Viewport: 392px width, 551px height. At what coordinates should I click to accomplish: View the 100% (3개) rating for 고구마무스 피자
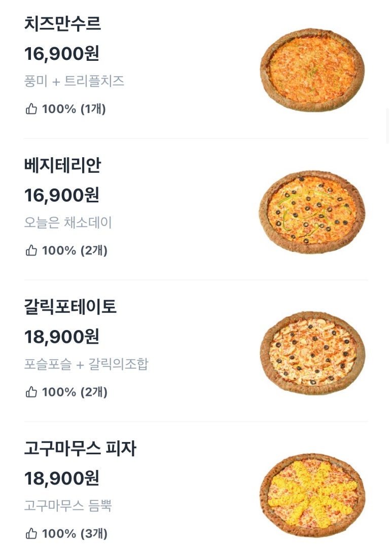(x=75, y=534)
